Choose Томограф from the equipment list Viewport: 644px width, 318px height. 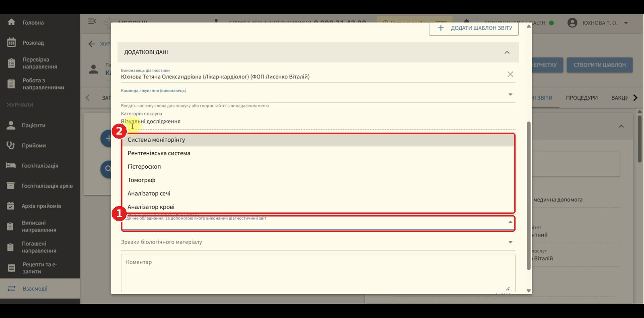tap(318, 180)
